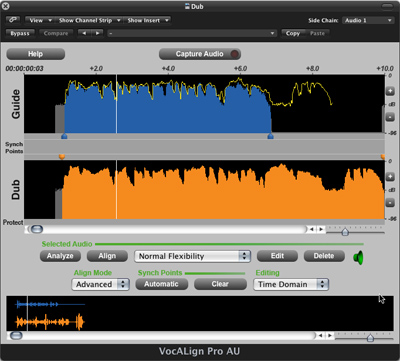Click the link chain icon button

coord(13,20)
